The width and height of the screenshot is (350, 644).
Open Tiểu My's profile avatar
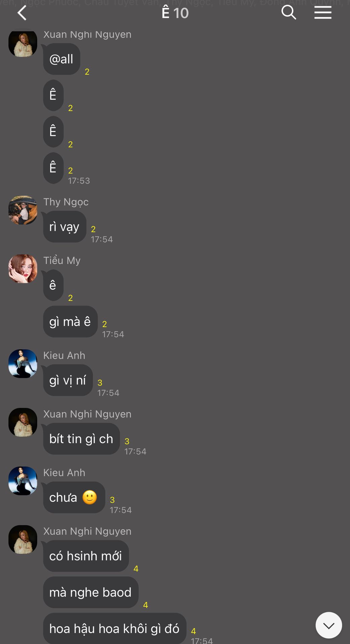click(23, 269)
